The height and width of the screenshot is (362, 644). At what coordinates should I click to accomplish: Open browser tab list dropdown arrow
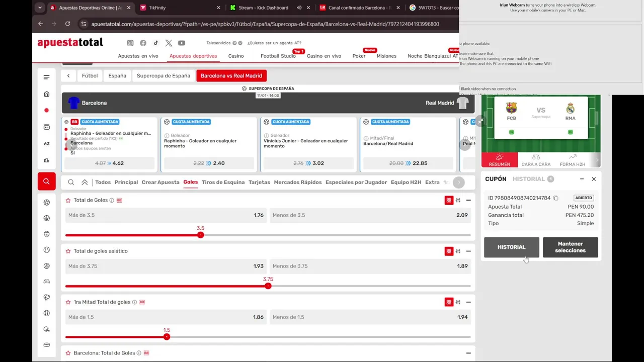tap(40, 8)
